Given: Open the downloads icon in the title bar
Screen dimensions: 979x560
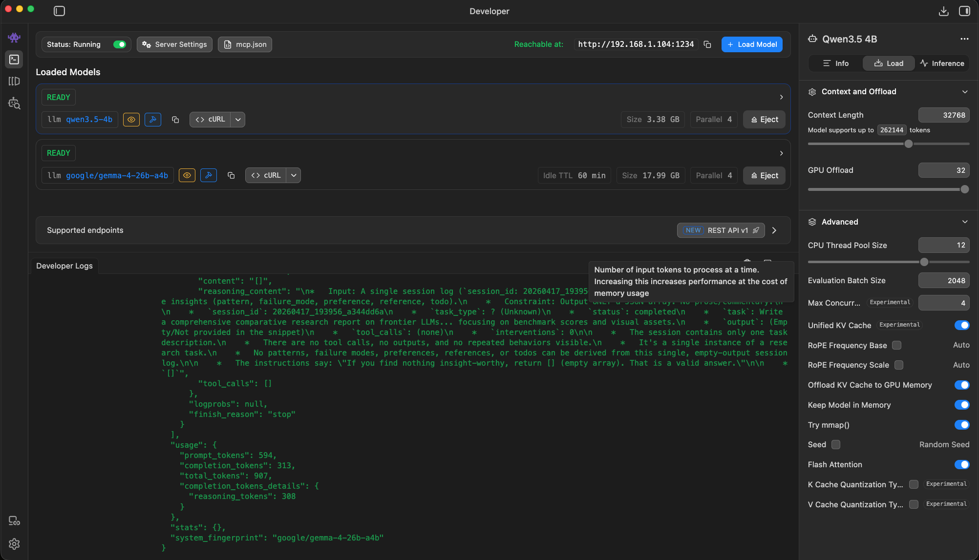Looking at the screenshot, I should coord(943,11).
